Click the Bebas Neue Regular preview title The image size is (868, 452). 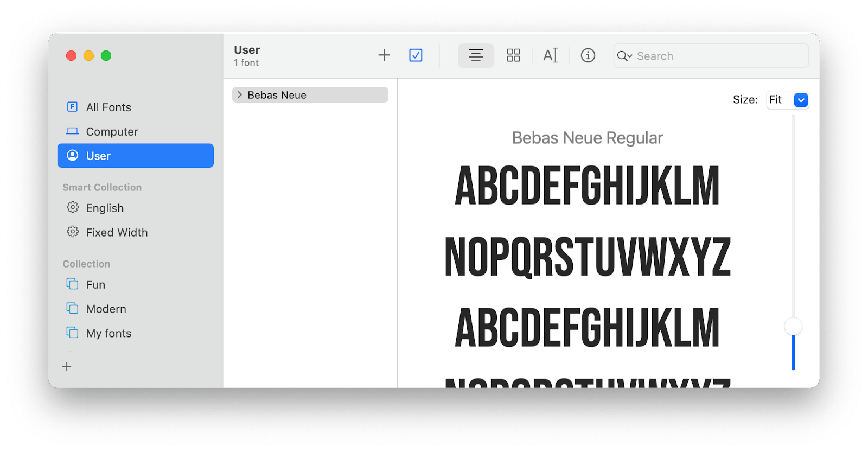[x=588, y=138]
